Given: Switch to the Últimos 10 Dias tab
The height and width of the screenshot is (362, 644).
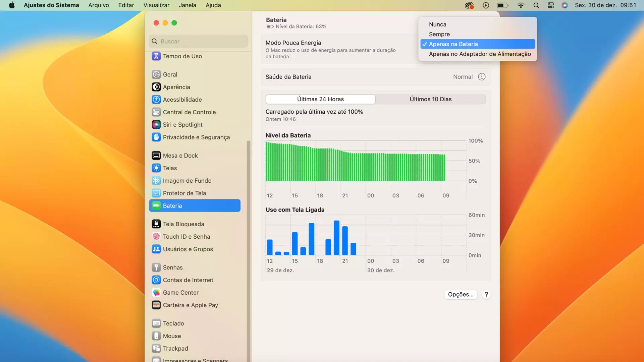Looking at the screenshot, I should click(x=430, y=99).
